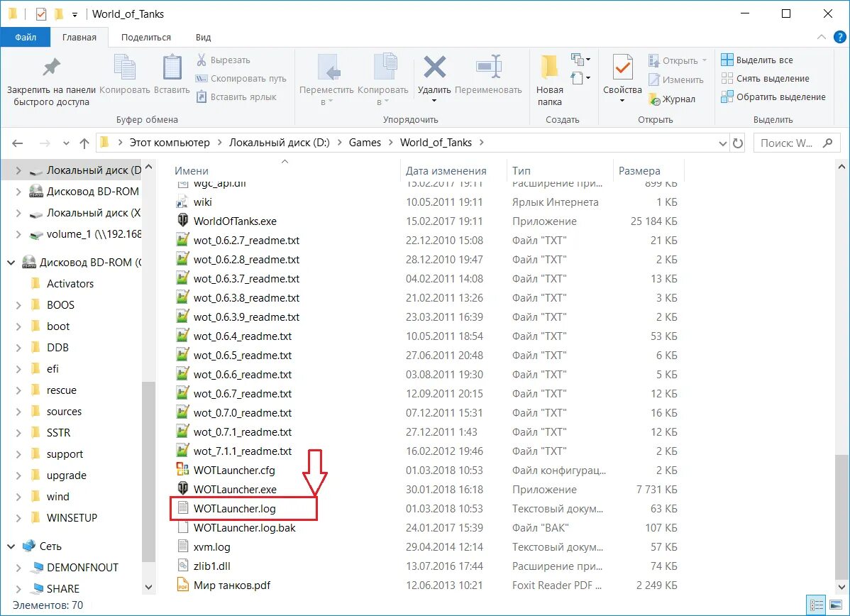Expand Дисковод BD-ROM drive node
850x616 pixels.
pos(18,192)
